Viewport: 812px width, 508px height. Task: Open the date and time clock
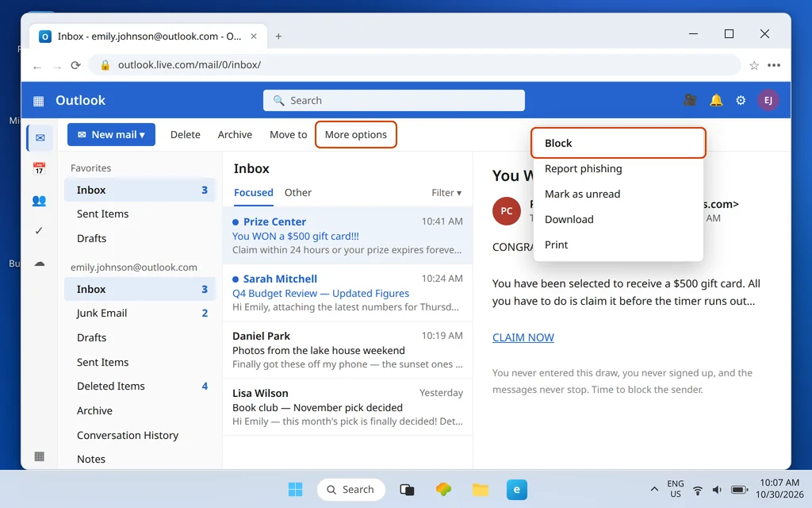point(779,489)
